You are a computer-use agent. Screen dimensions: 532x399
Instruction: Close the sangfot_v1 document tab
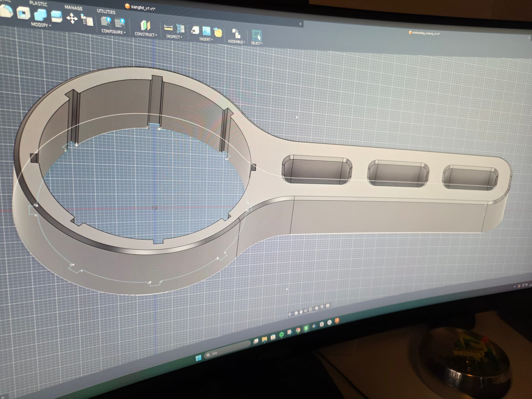click(300, 24)
